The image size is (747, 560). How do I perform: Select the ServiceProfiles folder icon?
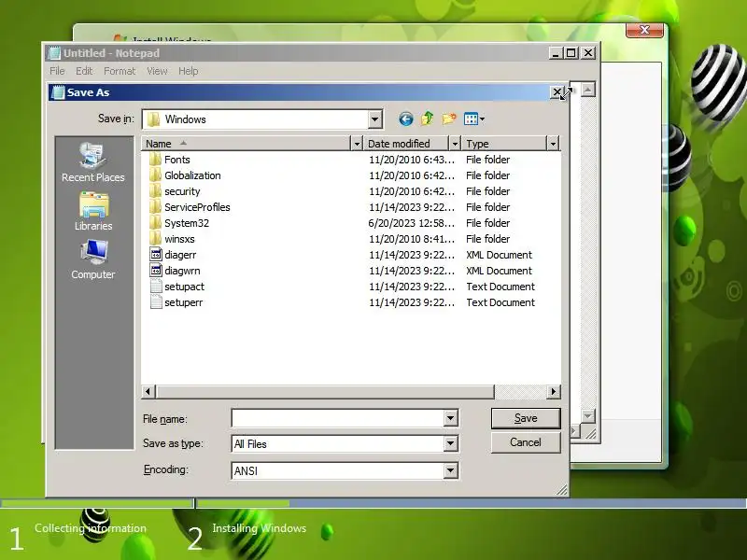(155, 207)
